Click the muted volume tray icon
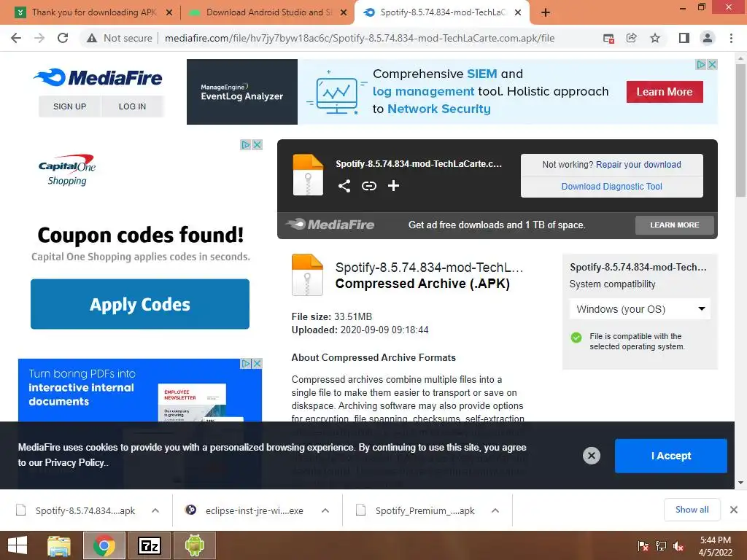 point(678,546)
